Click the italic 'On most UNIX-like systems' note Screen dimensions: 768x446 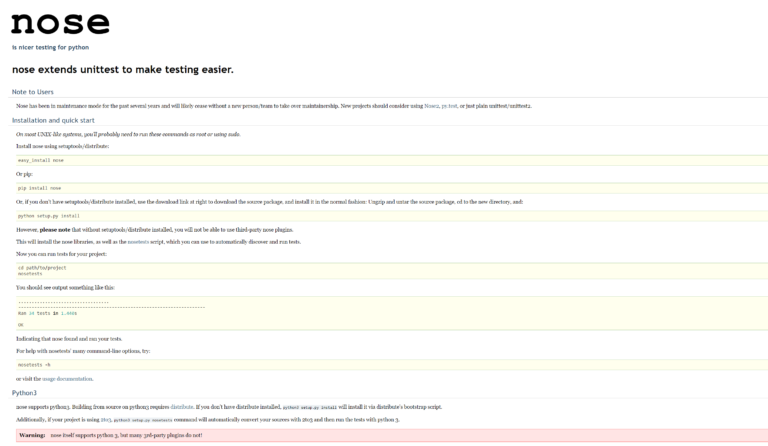(128, 134)
